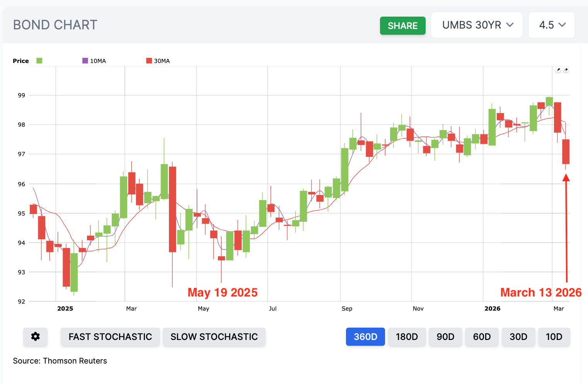Switch chart range to 90D
Image resolution: width=588 pixels, height=384 pixels.
(445, 336)
